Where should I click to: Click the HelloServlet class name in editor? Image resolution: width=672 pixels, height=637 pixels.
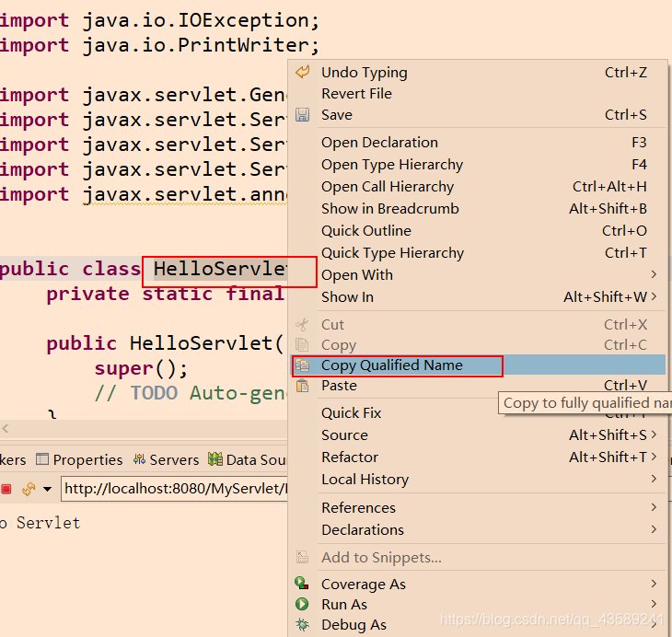tap(220, 269)
